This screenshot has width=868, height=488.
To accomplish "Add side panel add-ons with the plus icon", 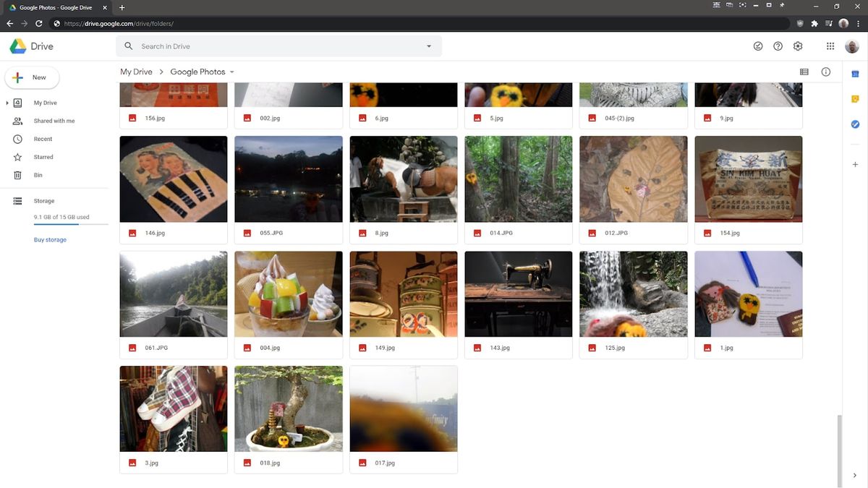I will click(x=855, y=164).
